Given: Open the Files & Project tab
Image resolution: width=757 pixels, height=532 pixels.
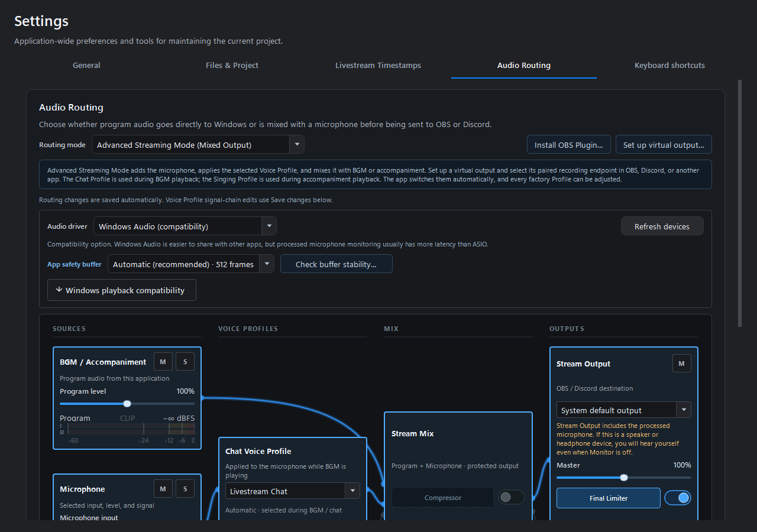Looking at the screenshot, I should coord(232,66).
